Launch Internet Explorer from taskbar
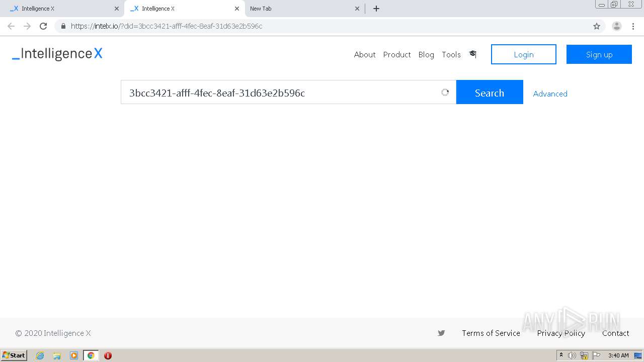The width and height of the screenshot is (644, 362). pos(40,355)
